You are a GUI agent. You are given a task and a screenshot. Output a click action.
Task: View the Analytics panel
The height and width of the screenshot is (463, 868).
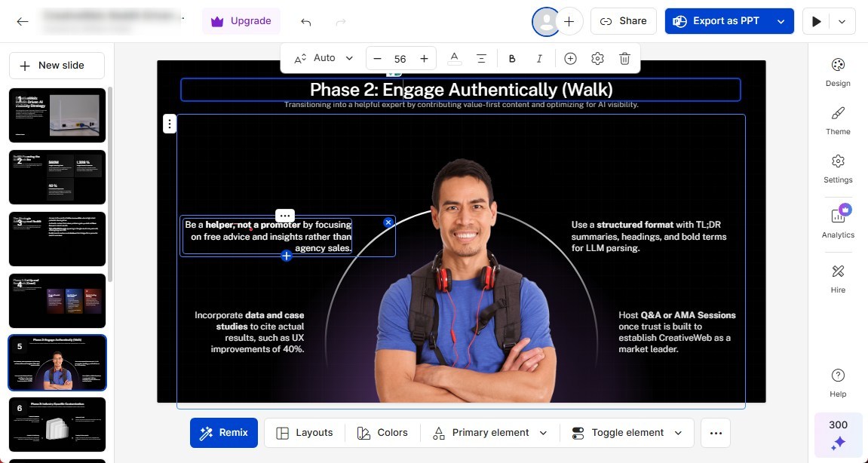click(837, 223)
